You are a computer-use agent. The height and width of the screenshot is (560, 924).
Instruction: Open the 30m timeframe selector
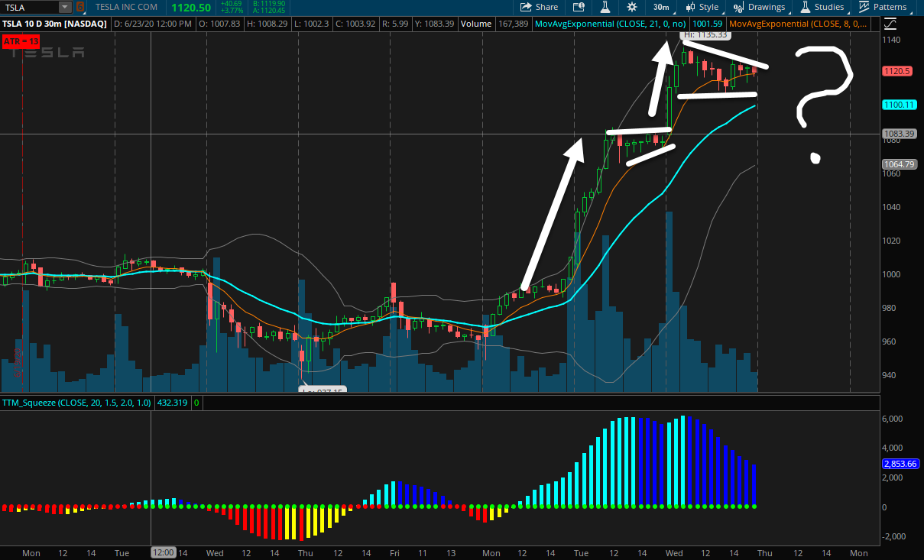coord(661,7)
